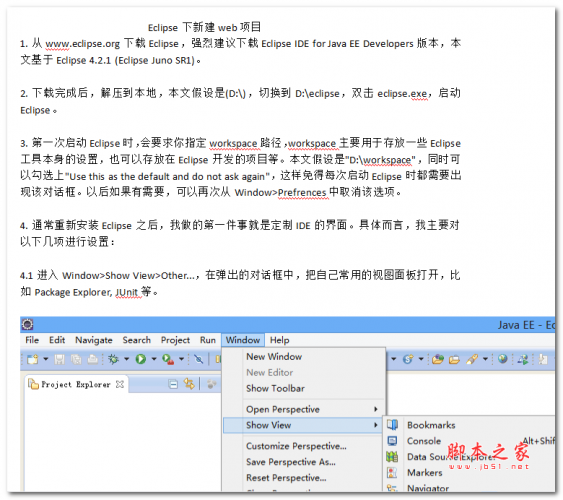Screen dimensions: 563x500
Task: Open dropdown arrow next to Run Last Tool icon
Action: pyautogui.click(x=181, y=359)
